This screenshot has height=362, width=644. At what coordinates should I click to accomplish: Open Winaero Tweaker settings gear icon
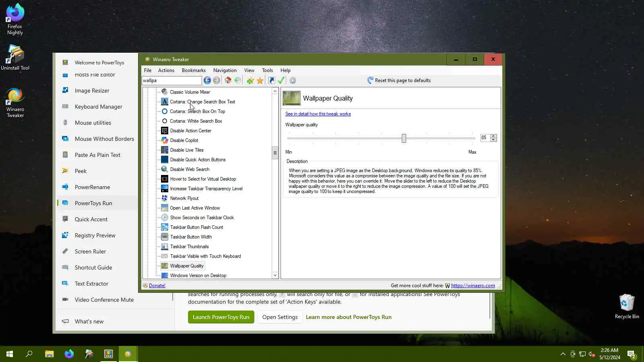(x=293, y=80)
